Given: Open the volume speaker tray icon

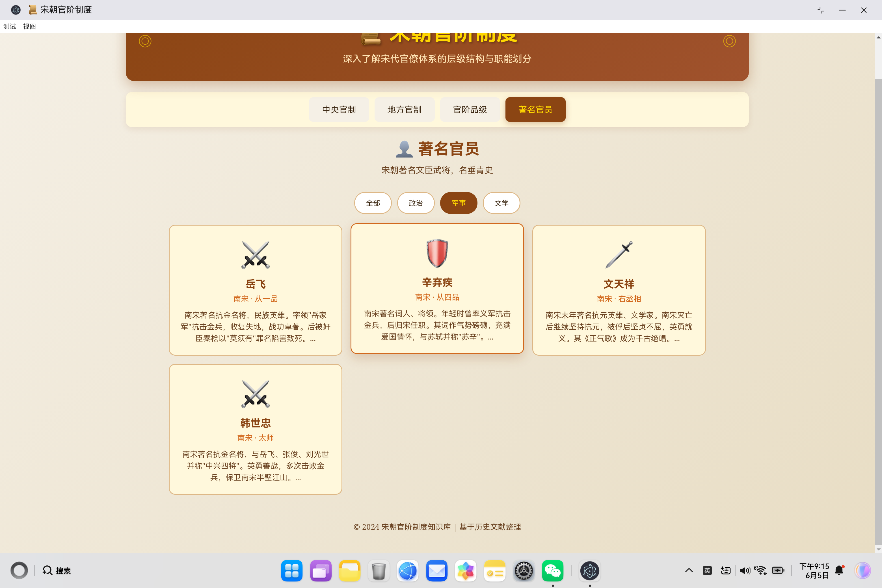Looking at the screenshot, I should [745, 570].
